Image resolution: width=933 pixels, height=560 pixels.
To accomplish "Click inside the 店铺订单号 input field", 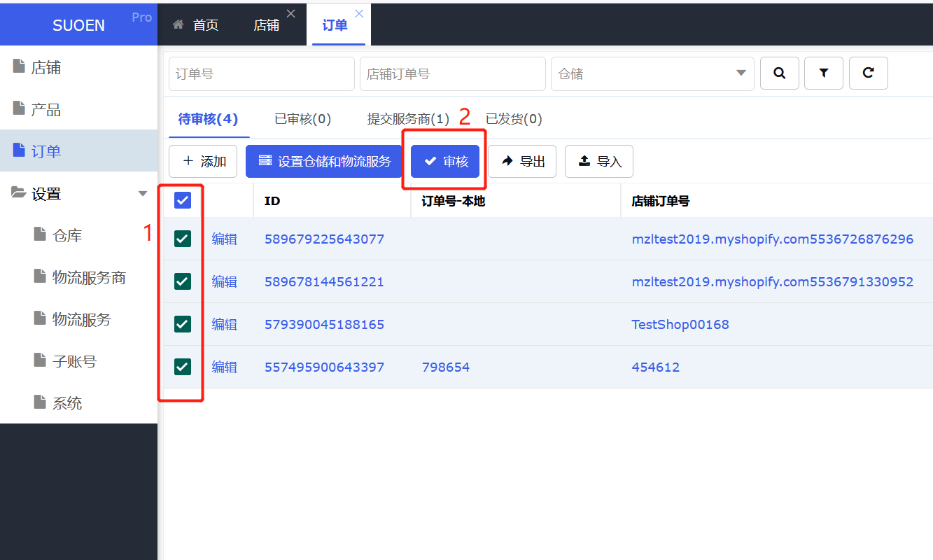I will [453, 73].
